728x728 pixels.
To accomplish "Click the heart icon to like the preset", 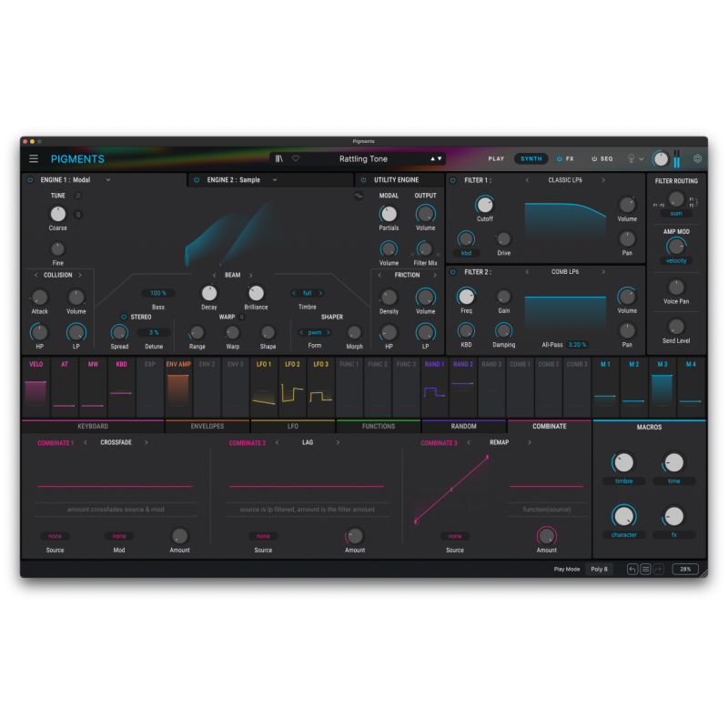I will (296, 158).
